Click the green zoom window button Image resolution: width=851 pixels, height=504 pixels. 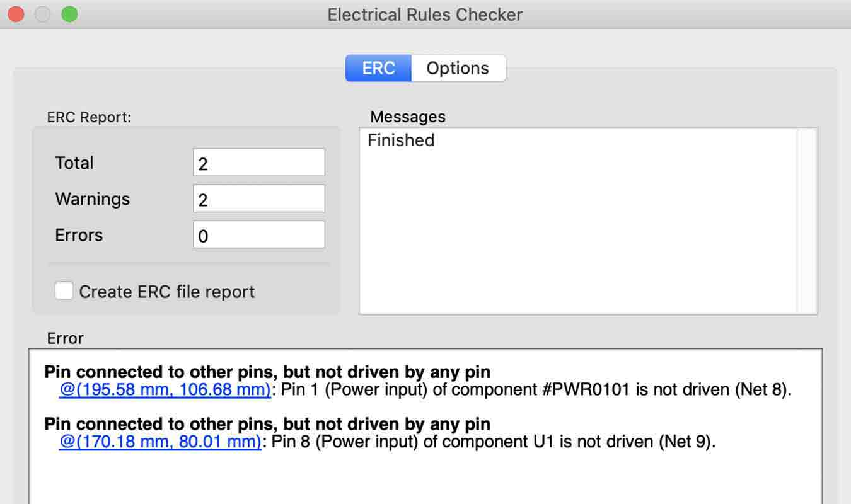click(69, 14)
